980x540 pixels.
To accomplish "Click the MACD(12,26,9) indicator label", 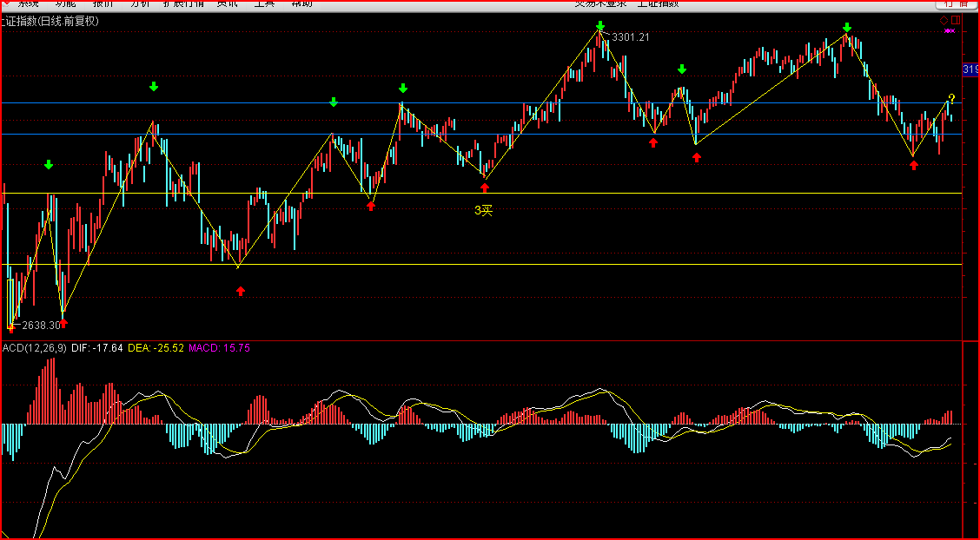I will click(33, 348).
